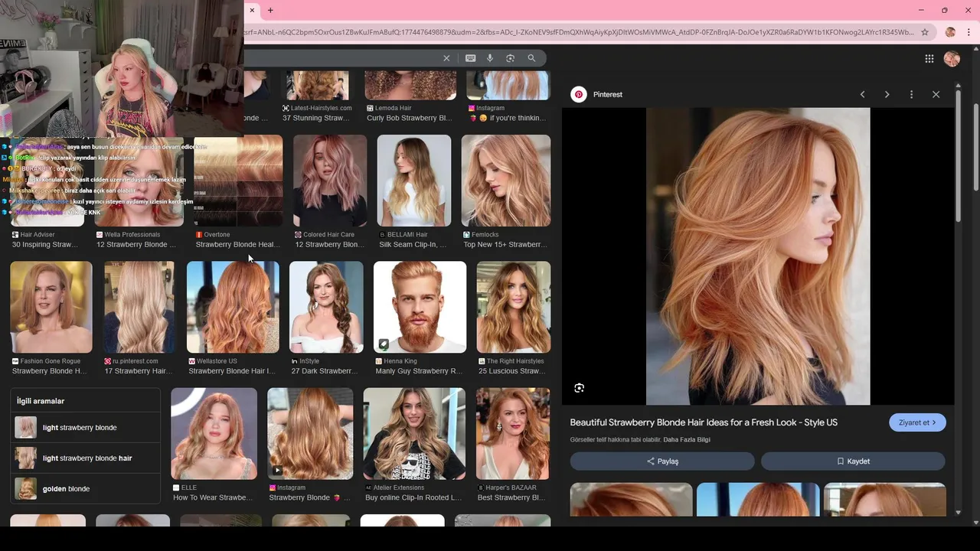The width and height of the screenshot is (980, 551).
Task: Click the 'How To Wear Strawbe...' result title
Action: pos(213,497)
